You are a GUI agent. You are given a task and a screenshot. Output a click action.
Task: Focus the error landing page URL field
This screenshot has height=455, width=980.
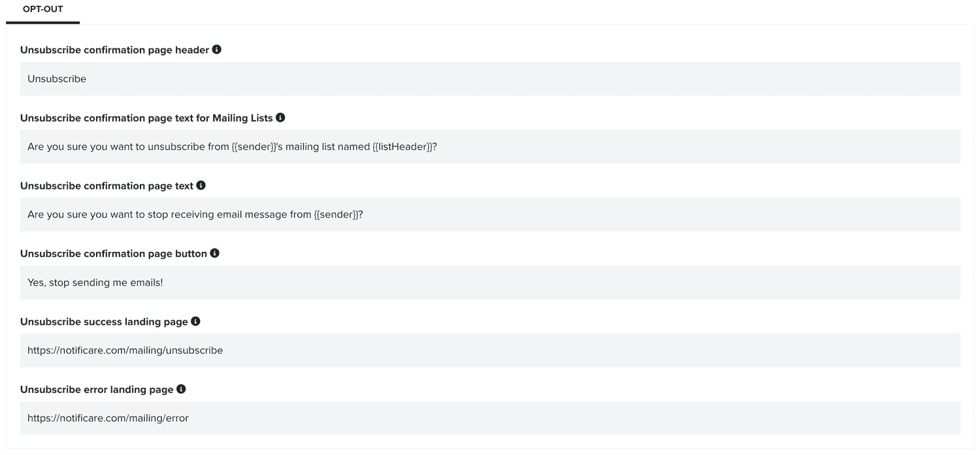coord(490,418)
